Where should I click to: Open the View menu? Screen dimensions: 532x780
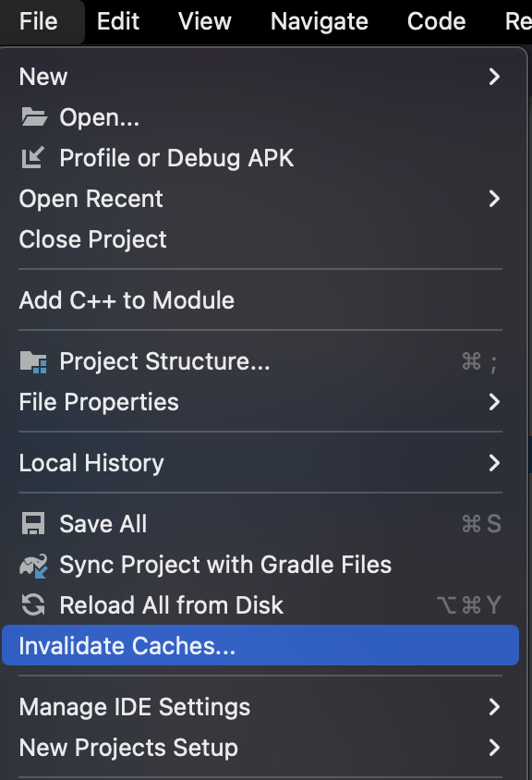204,21
